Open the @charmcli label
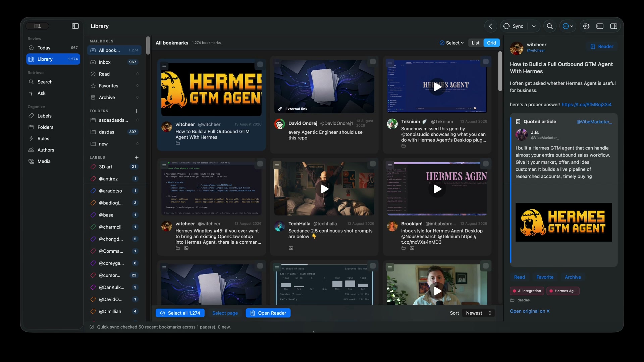The image size is (644, 362). click(114, 227)
